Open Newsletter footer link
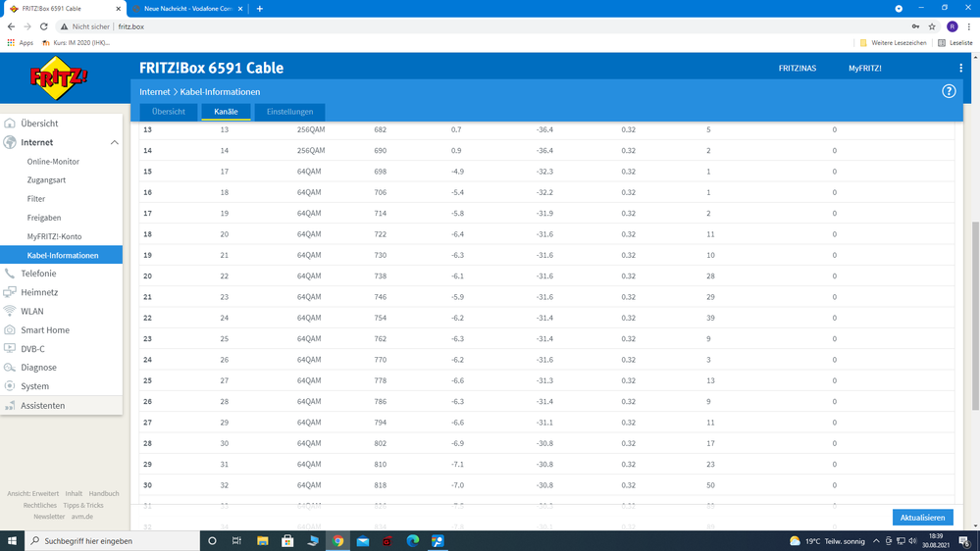980x551 pixels. (49, 517)
